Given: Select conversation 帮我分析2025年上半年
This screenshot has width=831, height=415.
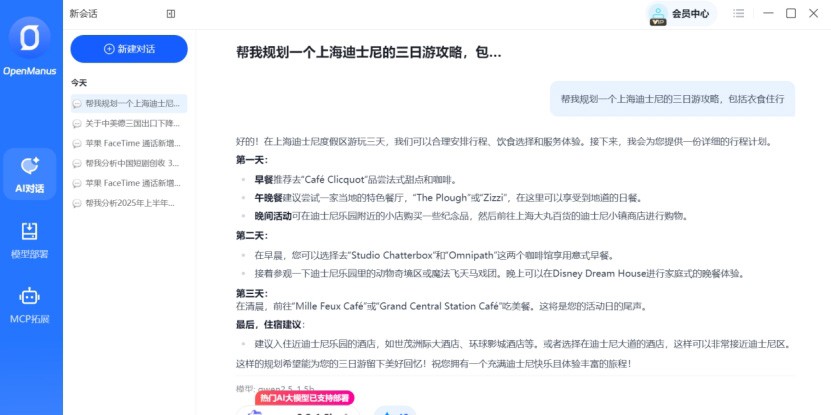Looking at the screenshot, I should coord(131,203).
